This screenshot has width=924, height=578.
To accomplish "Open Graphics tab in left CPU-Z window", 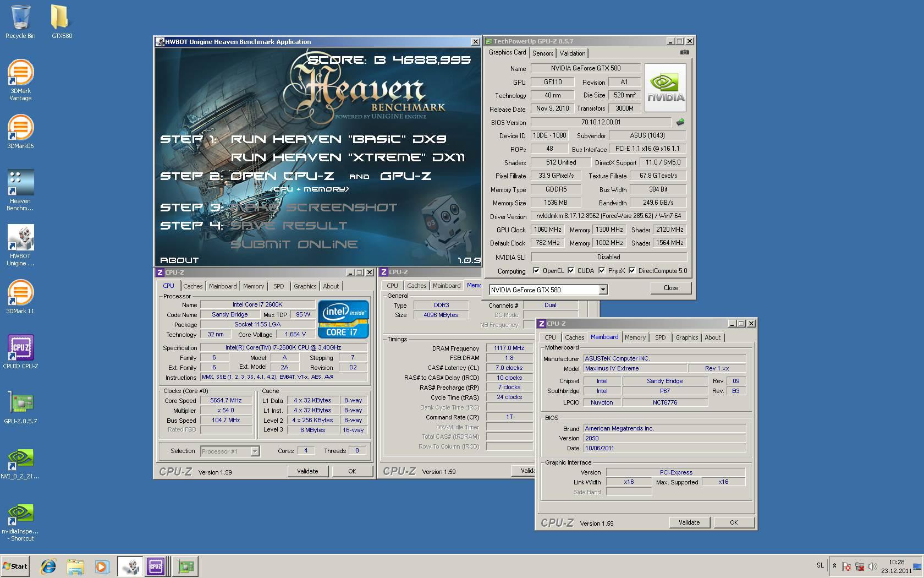I will (x=305, y=286).
